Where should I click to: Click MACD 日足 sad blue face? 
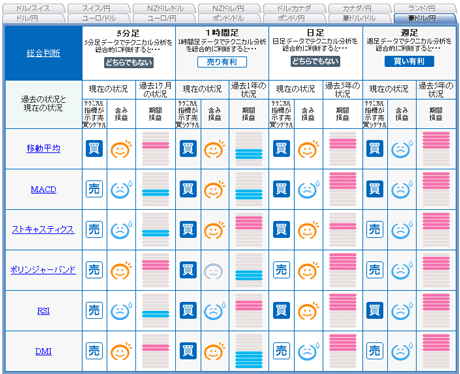click(308, 190)
